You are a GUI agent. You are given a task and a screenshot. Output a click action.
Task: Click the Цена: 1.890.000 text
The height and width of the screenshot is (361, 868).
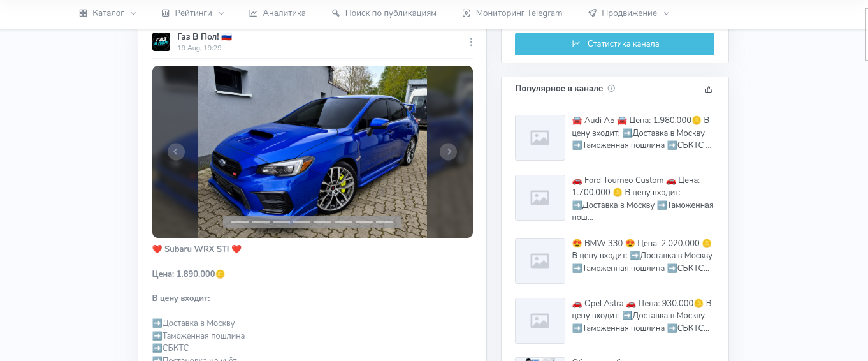tap(189, 274)
